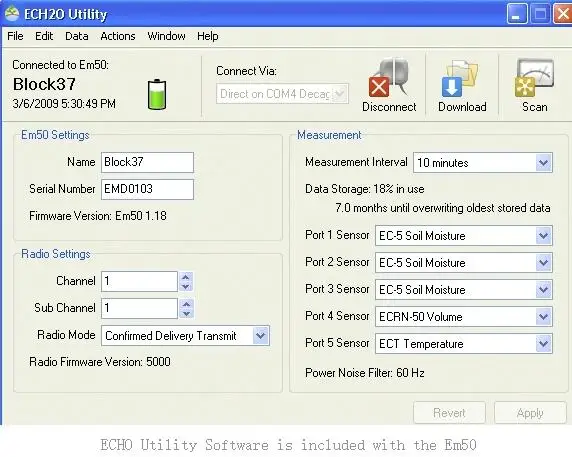Click the Name field containing Block37
Screen dimensions: 572x457
click(x=147, y=162)
